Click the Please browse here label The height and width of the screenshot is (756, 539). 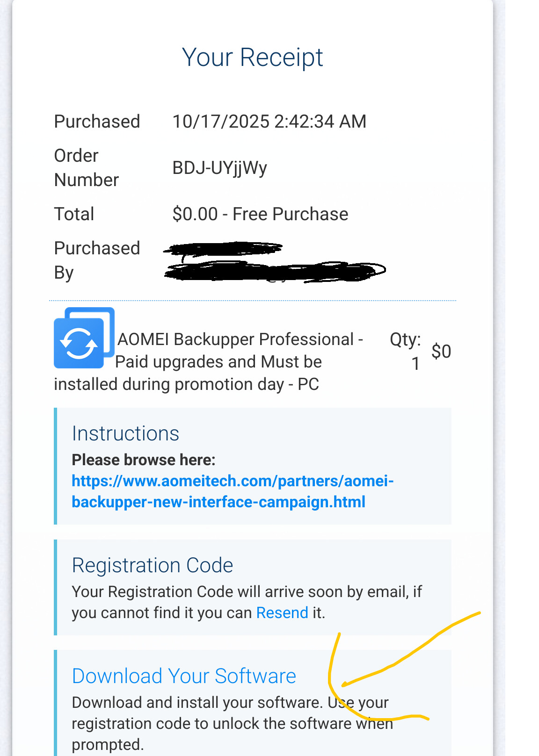[x=143, y=460]
